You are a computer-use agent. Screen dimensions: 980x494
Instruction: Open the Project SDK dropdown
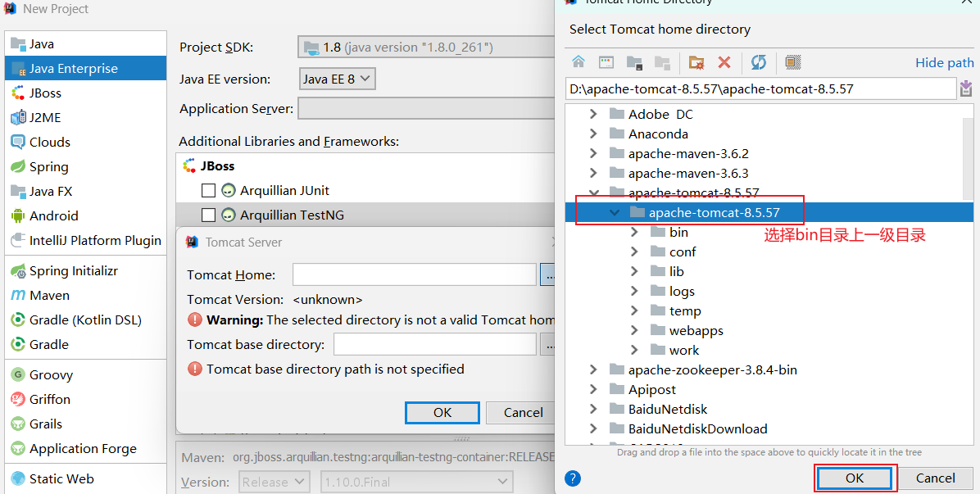(426, 47)
